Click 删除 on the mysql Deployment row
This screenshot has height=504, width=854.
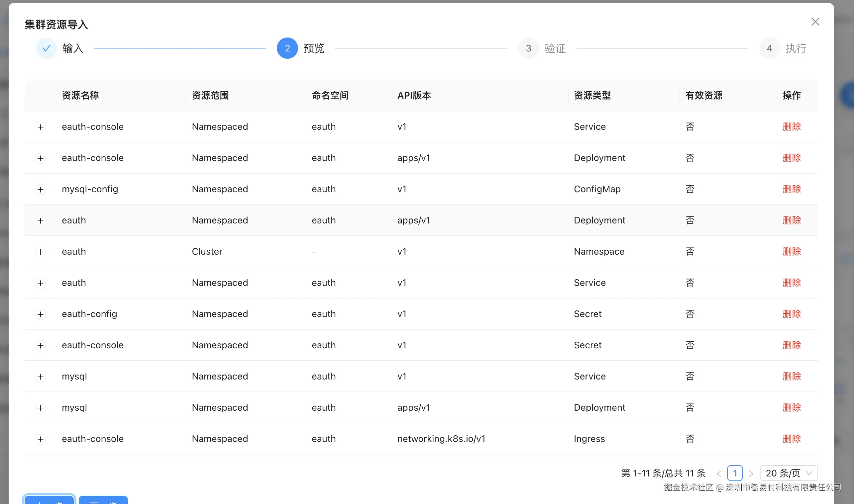(791, 407)
